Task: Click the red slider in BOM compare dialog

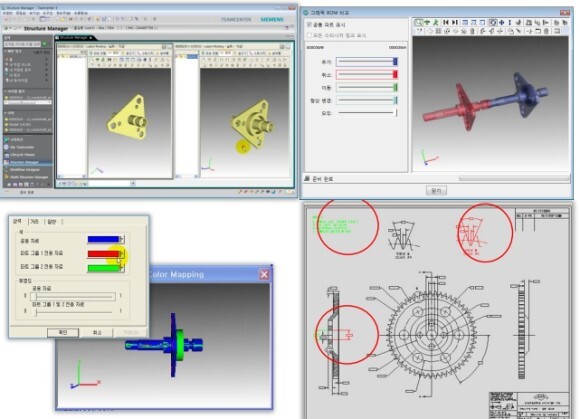Action: [367, 75]
